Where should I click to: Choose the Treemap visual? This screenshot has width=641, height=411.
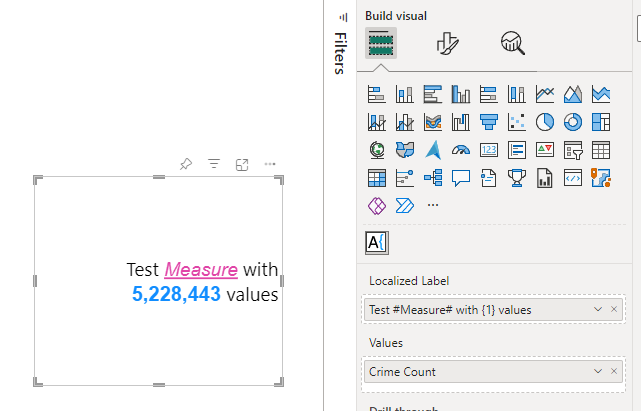point(601,122)
